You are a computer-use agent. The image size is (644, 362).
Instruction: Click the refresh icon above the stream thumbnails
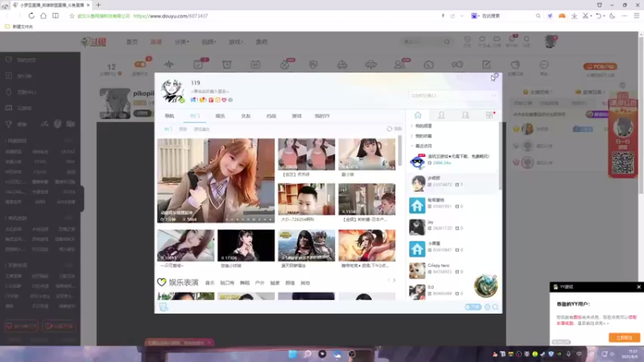[390, 129]
